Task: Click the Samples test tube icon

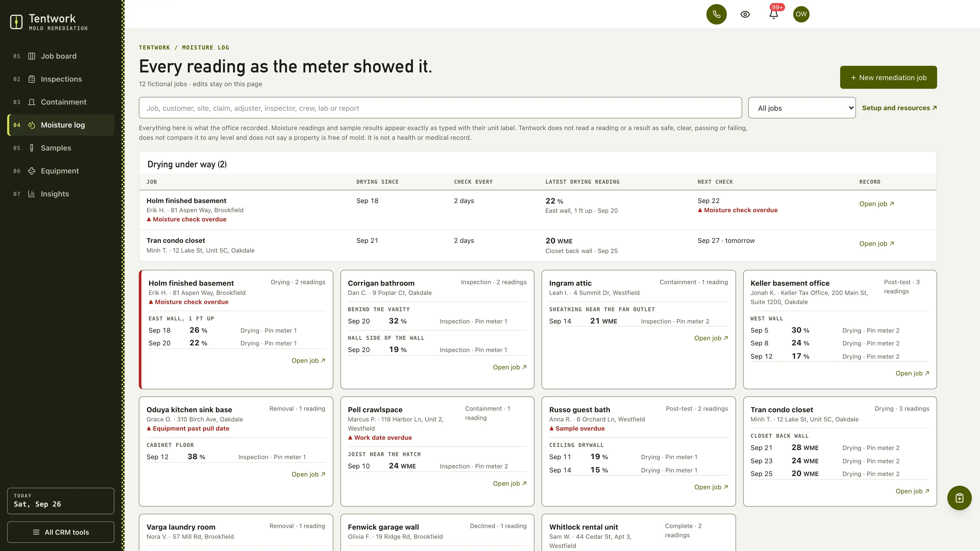Action: pyautogui.click(x=32, y=148)
